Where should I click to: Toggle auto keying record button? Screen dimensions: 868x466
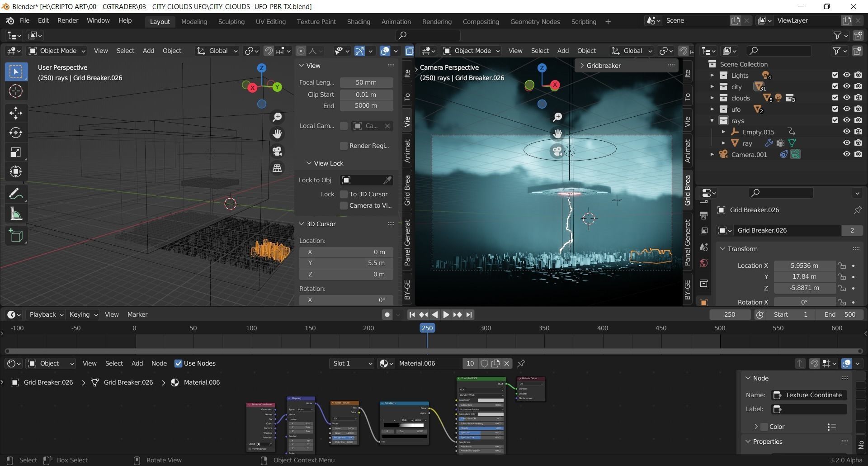pos(387,314)
